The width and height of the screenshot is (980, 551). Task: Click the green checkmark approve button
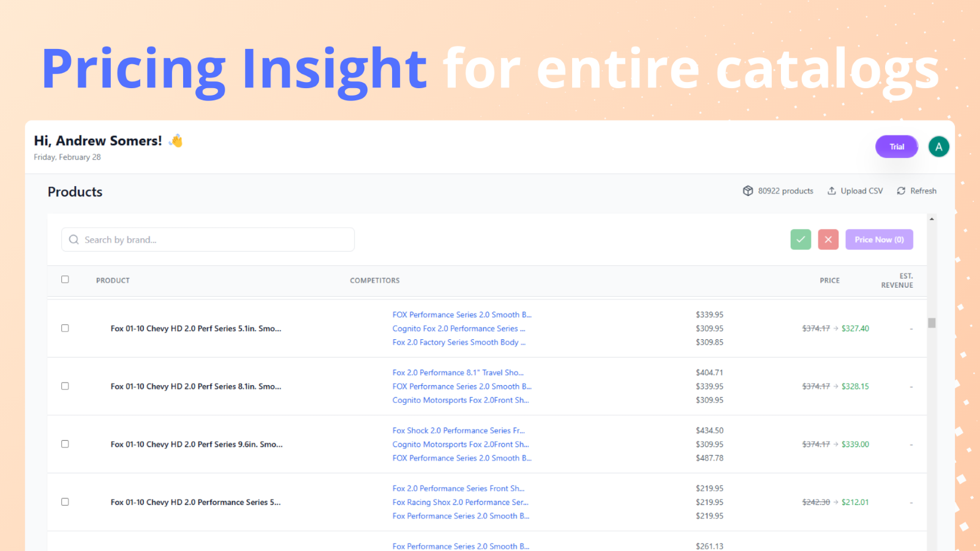[x=801, y=239]
